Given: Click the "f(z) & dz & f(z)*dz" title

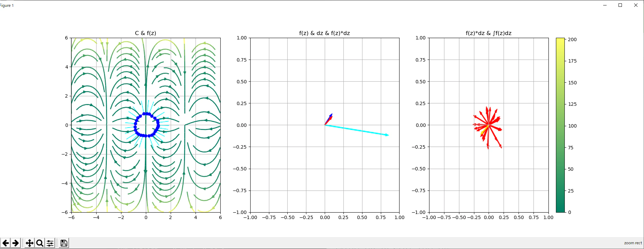Looking at the screenshot, I should 324,33.
